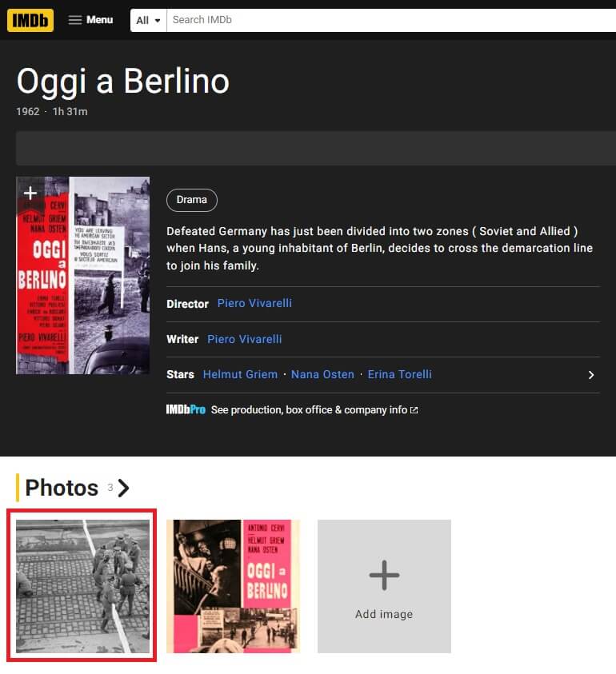This screenshot has width=616, height=674.
Task: Select the Drama genre chip
Action: point(191,200)
